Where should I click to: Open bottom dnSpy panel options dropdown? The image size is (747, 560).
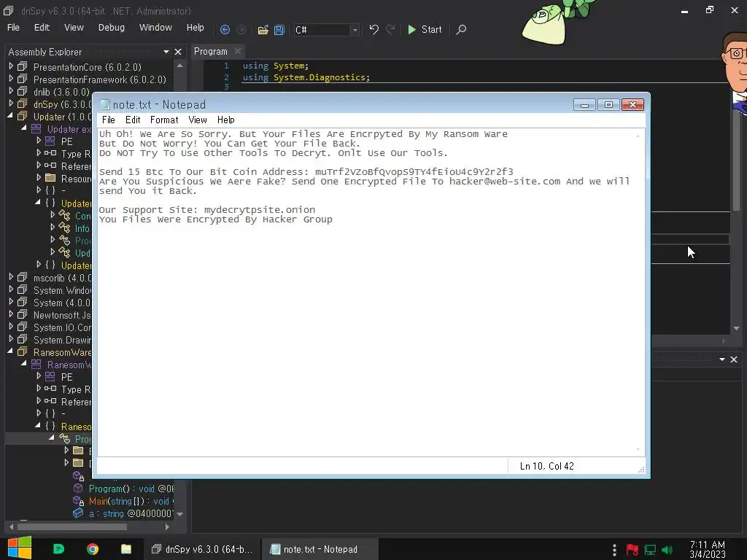pyautogui.click(x=722, y=359)
